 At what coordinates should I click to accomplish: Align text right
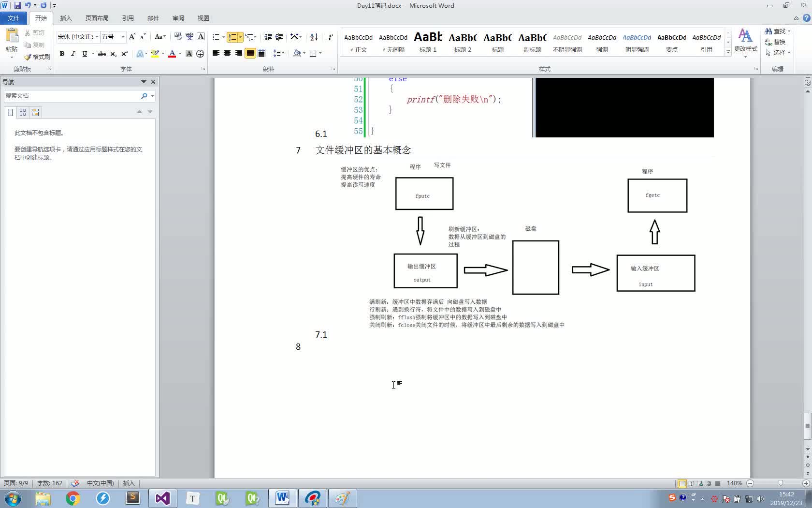pos(239,53)
